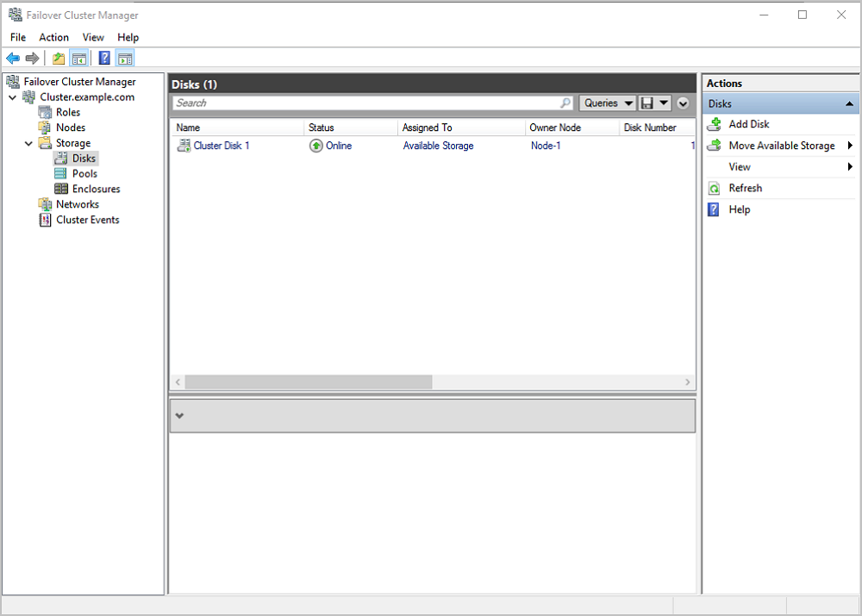Select the Roles tree item
This screenshot has height=616, width=862.
[68, 113]
